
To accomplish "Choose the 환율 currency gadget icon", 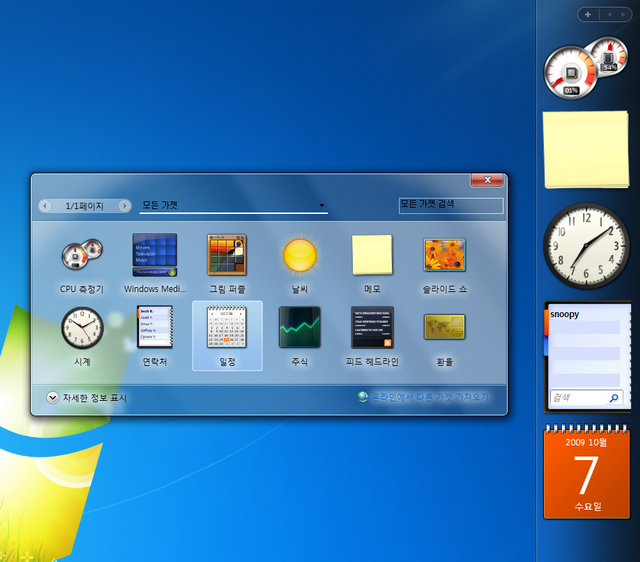I will coord(444,327).
